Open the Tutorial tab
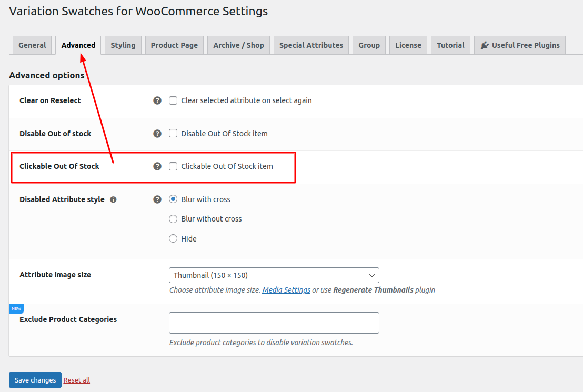 pos(450,45)
